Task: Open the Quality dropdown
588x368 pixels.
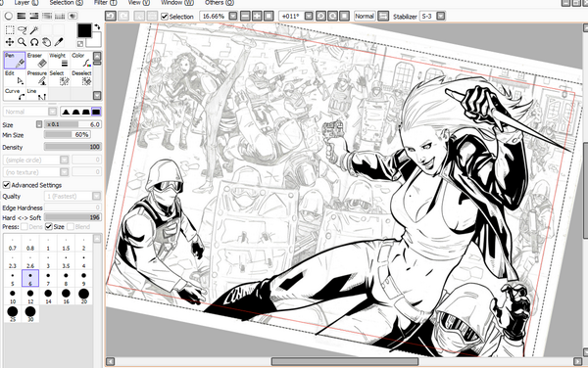Action: (x=97, y=196)
